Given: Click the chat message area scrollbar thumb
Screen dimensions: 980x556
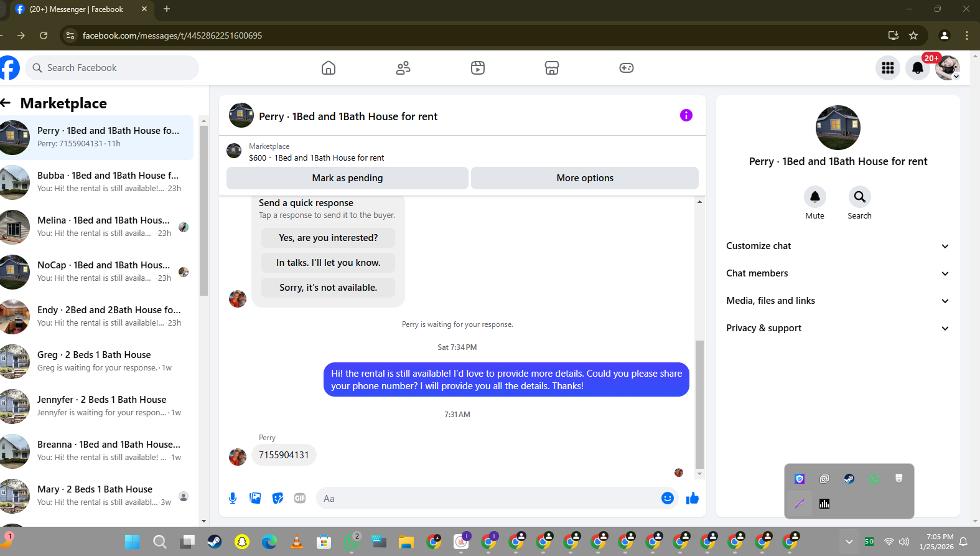Looking at the screenshot, I should pos(699,404).
